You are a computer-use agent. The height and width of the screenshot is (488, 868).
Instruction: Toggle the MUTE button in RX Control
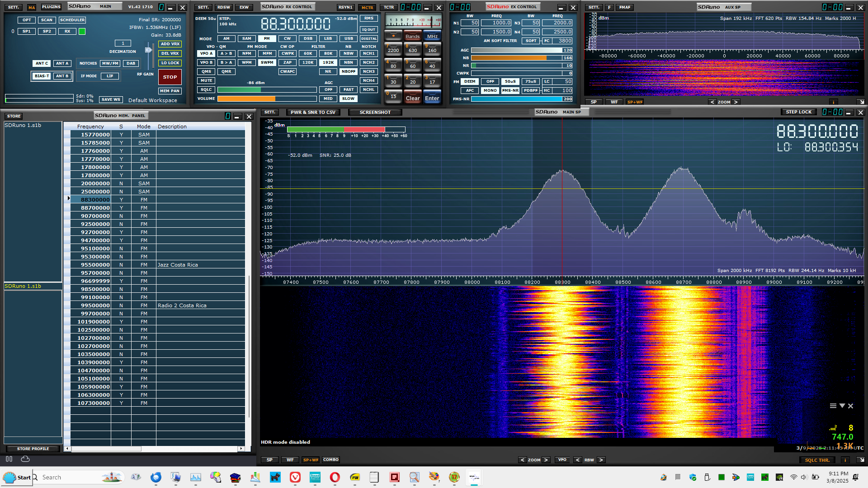coord(206,80)
